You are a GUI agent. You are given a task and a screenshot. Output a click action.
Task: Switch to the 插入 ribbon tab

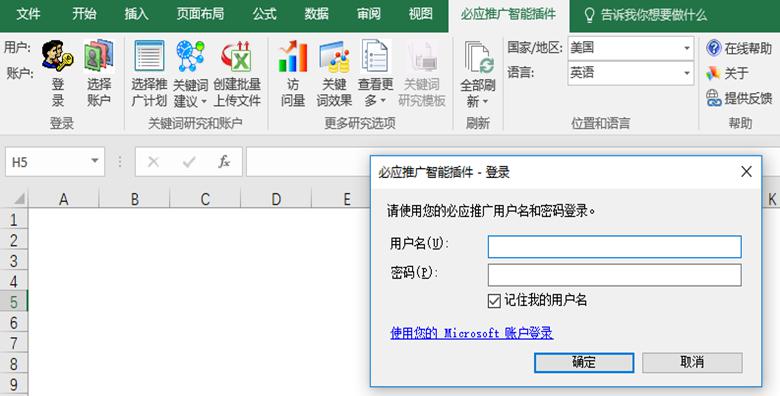tap(136, 14)
